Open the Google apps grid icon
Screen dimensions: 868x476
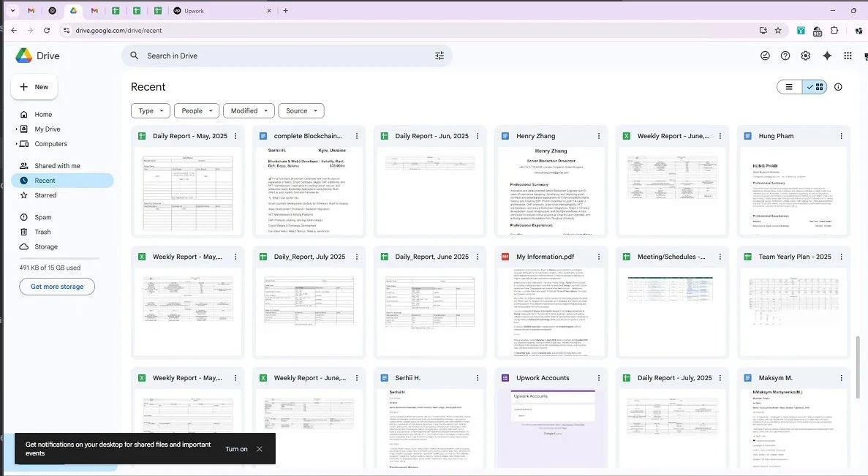click(x=848, y=56)
